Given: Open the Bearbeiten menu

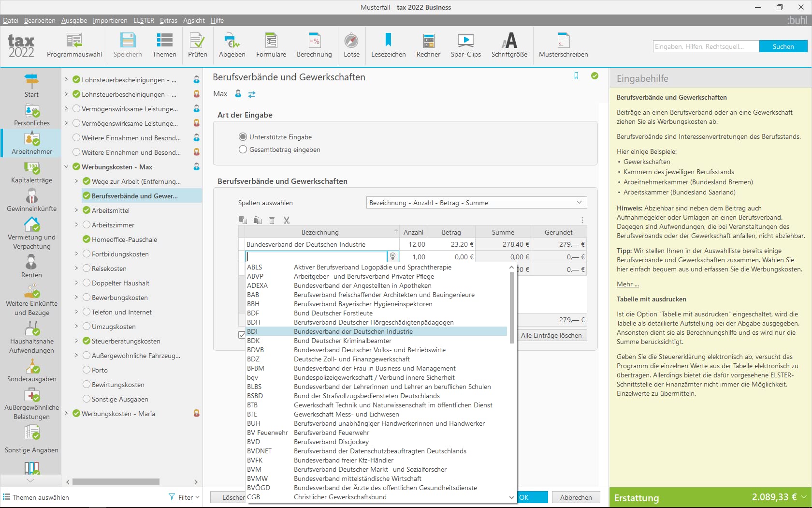Looking at the screenshot, I should [x=40, y=20].
